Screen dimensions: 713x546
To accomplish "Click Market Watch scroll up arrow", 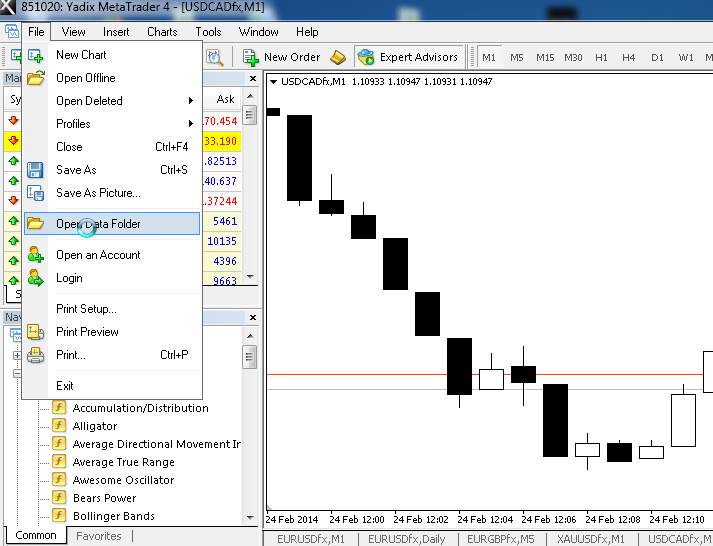I will 250,96.
